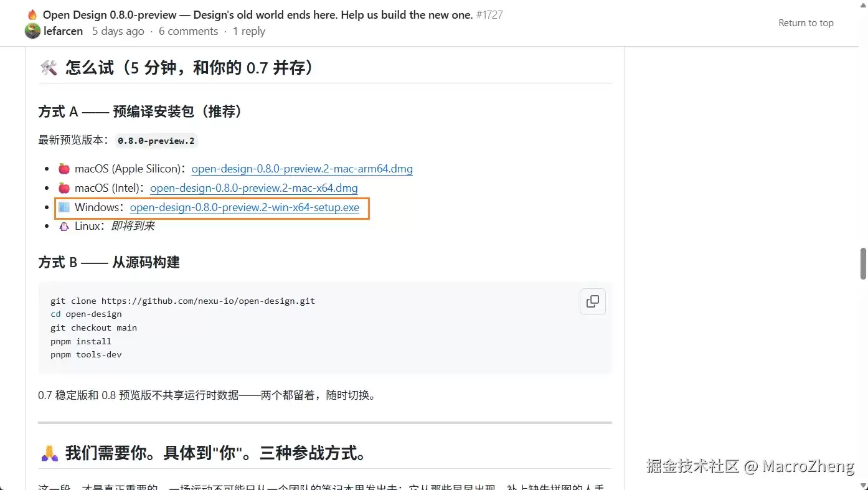Open lefarcen's avatar image

click(x=32, y=31)
